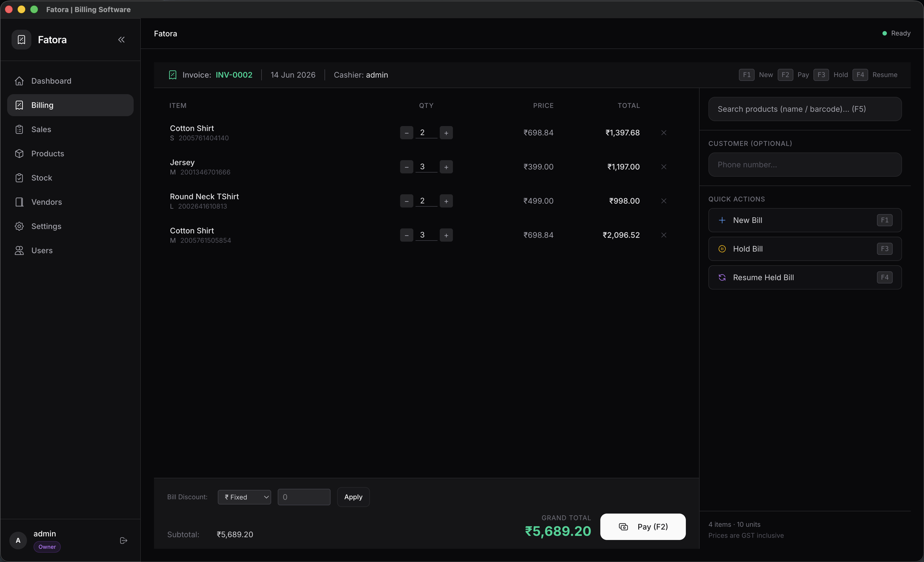Image resolution: width=924 pixels, height=562 pixels.
Task: Increase quantity of Cotton Shirt size M
Action: tap(446, 235)
